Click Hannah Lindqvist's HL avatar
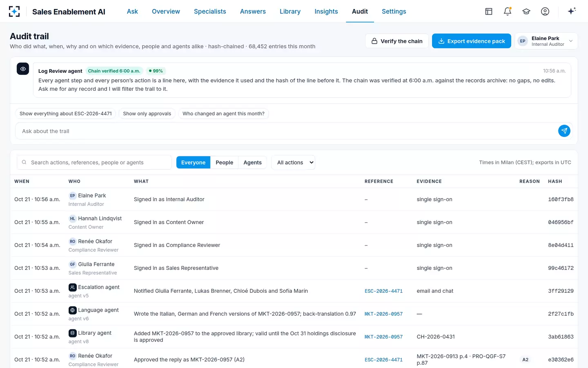 coord(73,218)
